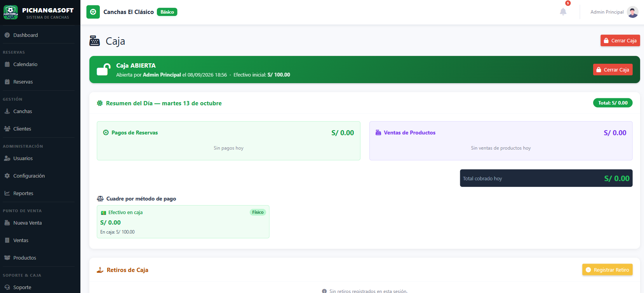Click the Registrar Retiro button
The width and height of the screenshot is (644, 293).
[x=607, y=270]
